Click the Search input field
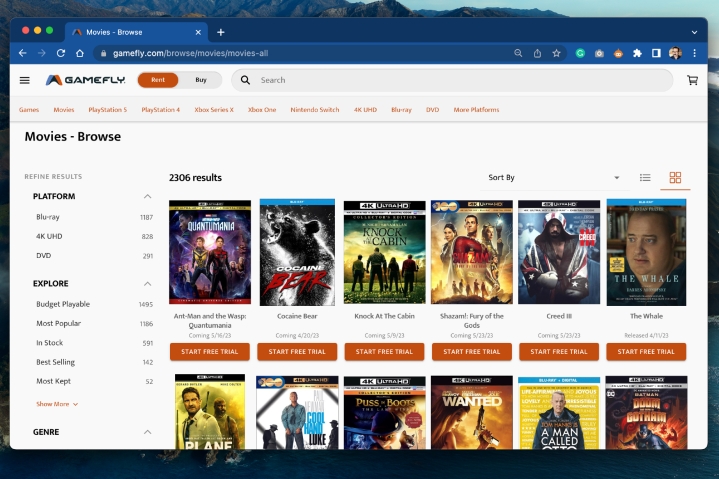 point(452,80)
